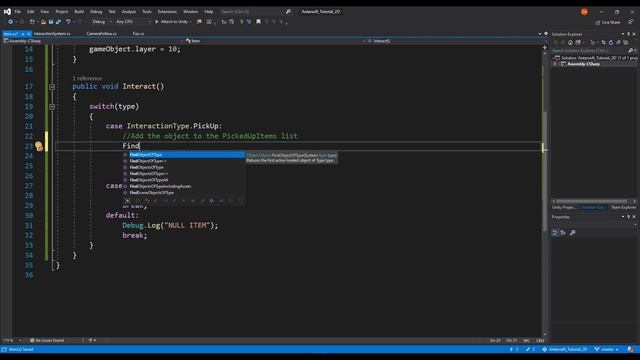Open the Any CPU platform dropdown
Screen dimensions: 640x360
coord(133,22)
